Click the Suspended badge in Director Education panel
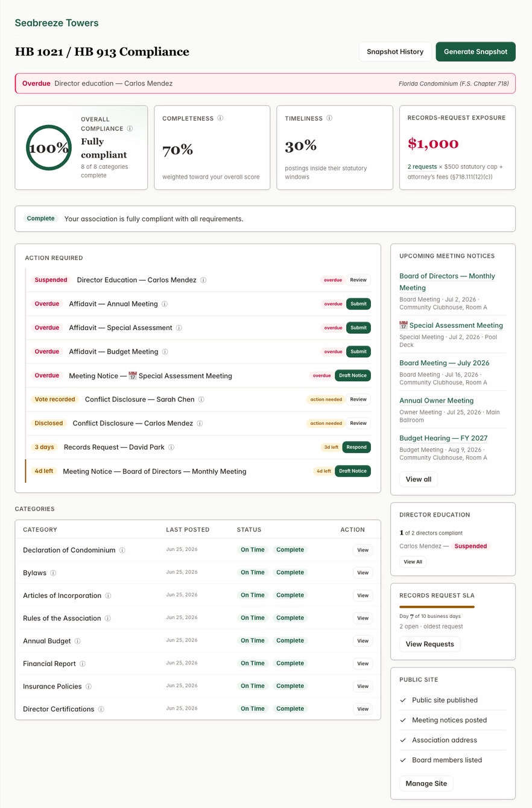 470,546
